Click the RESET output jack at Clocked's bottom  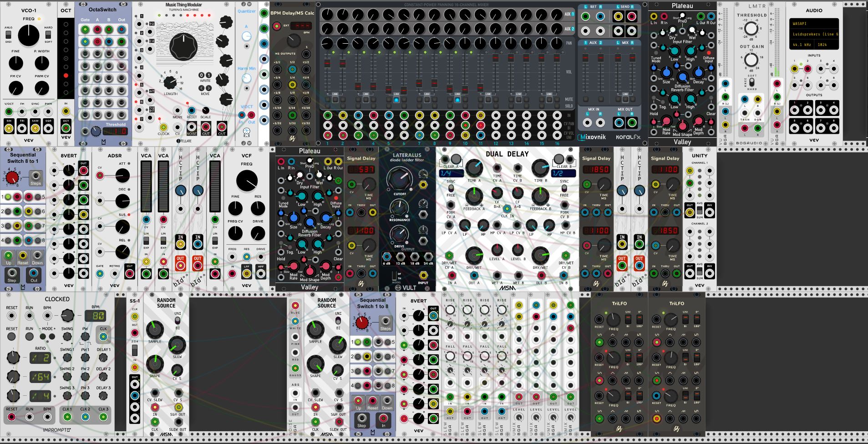pos(11,417)
